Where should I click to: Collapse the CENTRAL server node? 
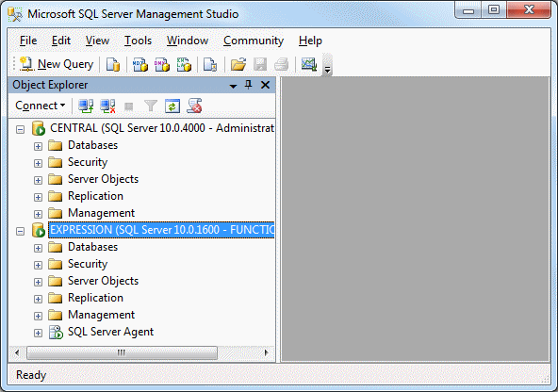point(21,129)
